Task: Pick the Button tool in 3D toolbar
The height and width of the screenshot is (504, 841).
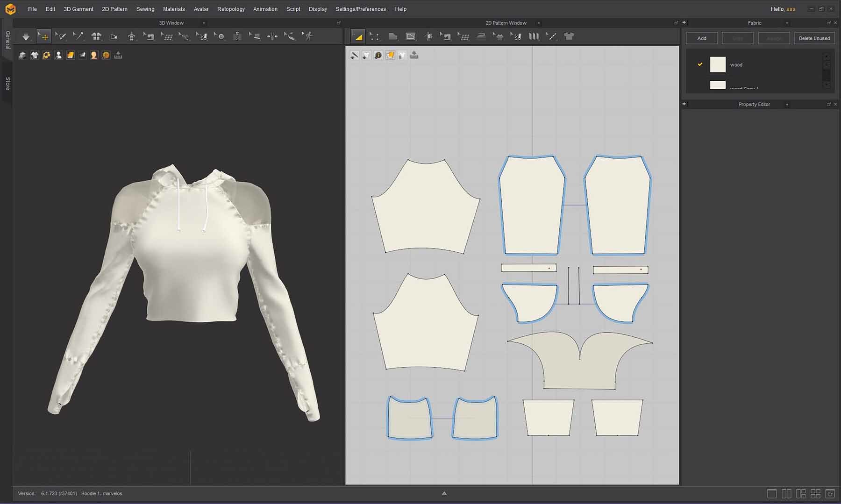Action: point(220,36)
